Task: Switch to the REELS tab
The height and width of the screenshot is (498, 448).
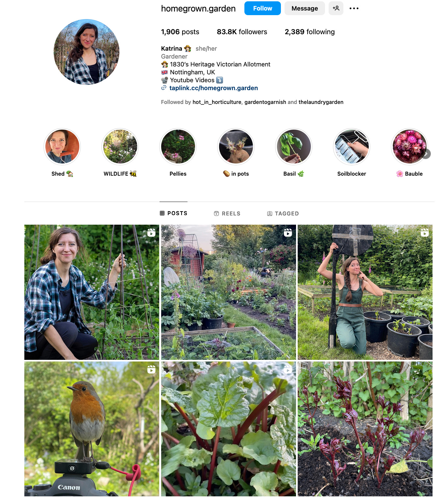Action: pos(227,213)
